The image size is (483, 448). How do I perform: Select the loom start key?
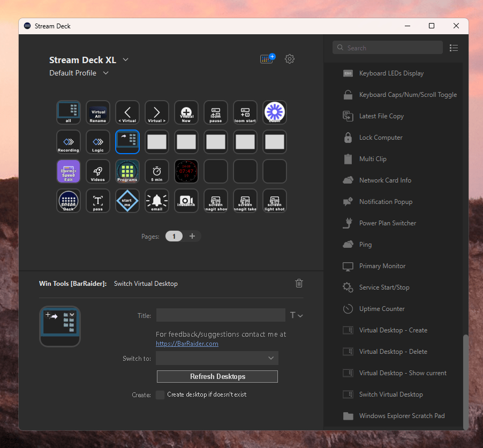245,112
